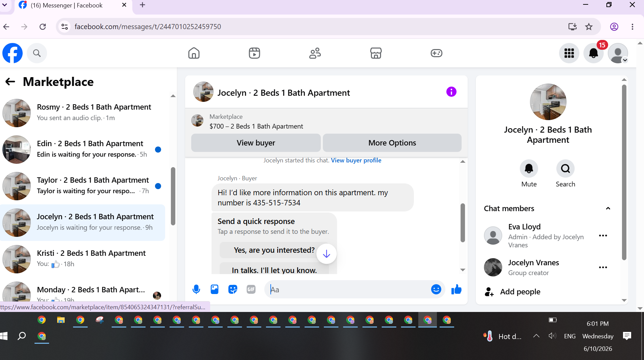Viewport: 644px width, 360px height.
Task: Open File Explorer from taskbar
Action: [61, 320]
